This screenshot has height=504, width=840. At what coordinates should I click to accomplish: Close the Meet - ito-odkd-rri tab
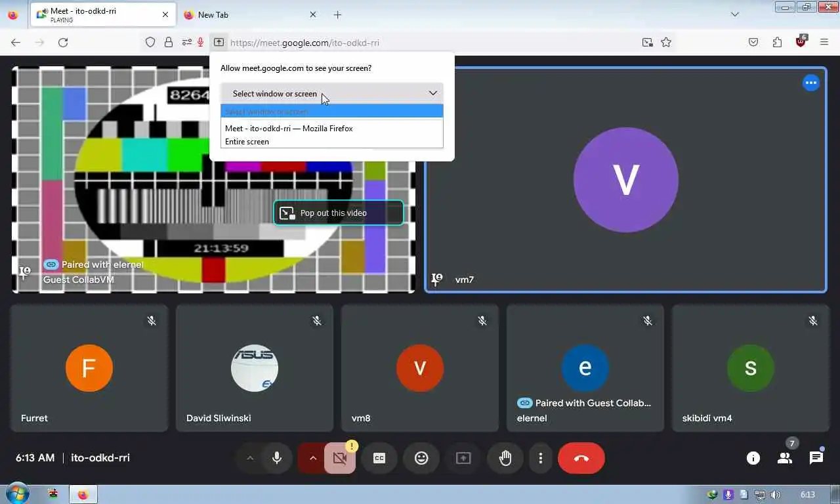(x=165, y=14)
